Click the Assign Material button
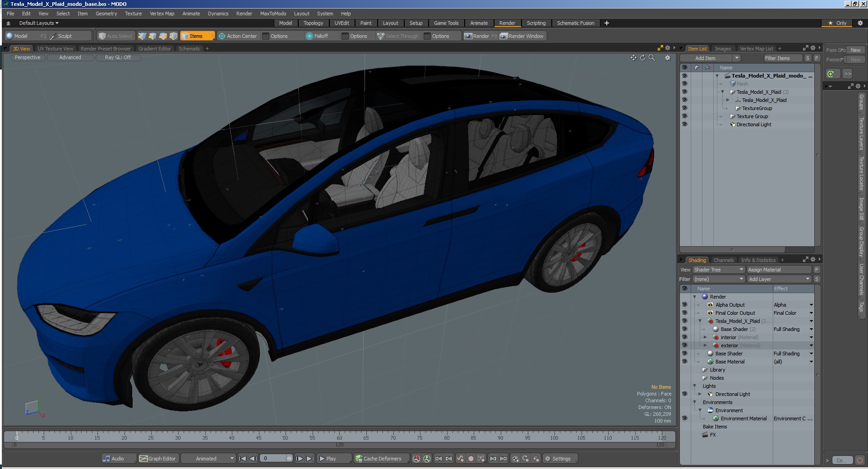Viewport: 868px width, 469px height. [x=779, y=270]
